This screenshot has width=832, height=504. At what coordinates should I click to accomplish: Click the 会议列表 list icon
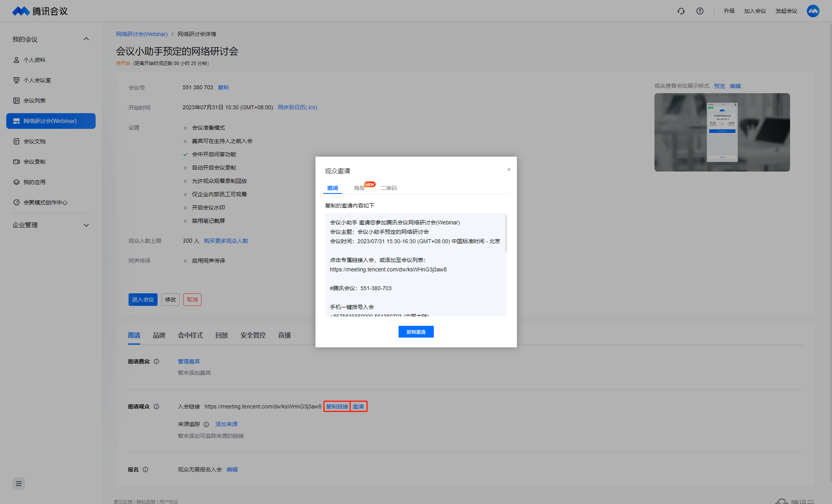(x=16, y=101)
